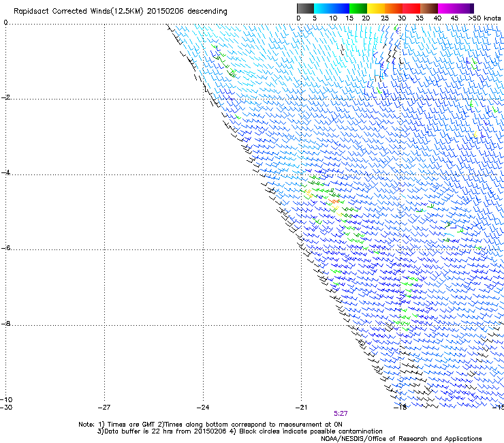Click the 'Rapidscat Corrected Winds(12.5KM)' title text

pos(78,12)
